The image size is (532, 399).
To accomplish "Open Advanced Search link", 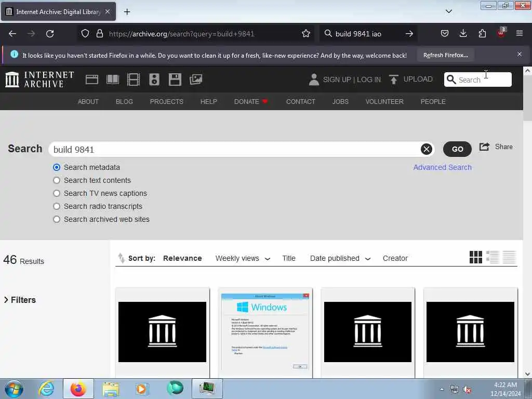I will tap(442, 167).
